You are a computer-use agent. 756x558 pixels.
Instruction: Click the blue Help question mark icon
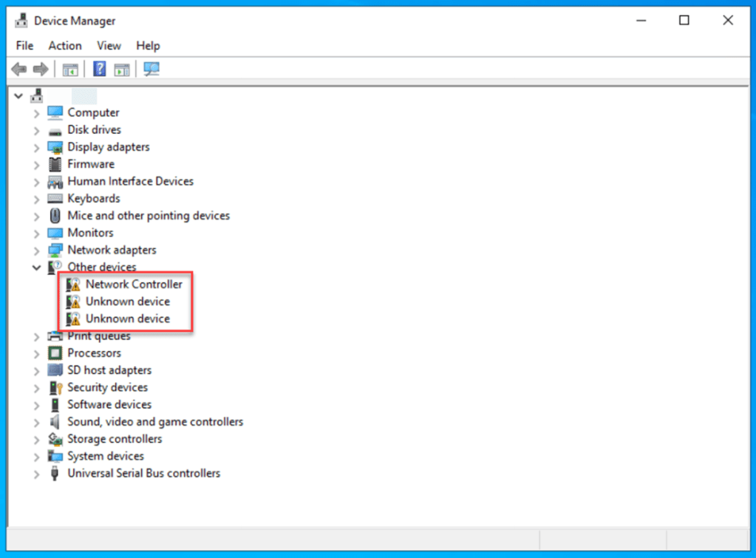[x=100, y=69]
